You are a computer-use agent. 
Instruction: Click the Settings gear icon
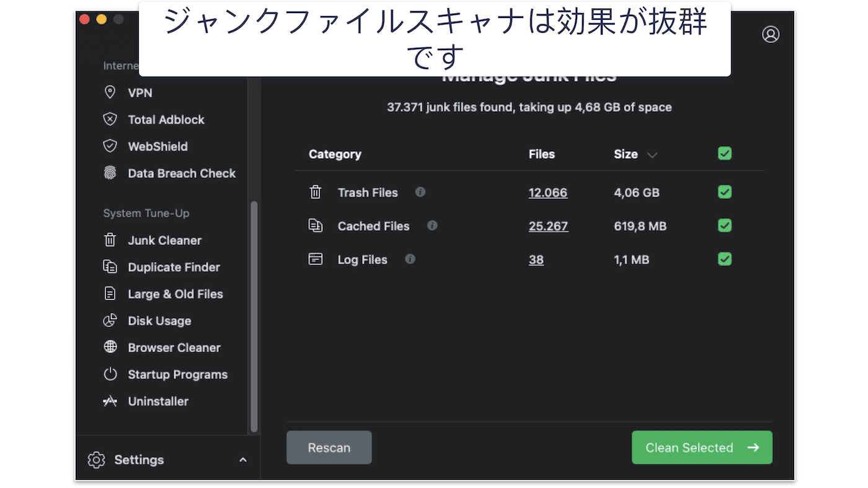(96, 459)
